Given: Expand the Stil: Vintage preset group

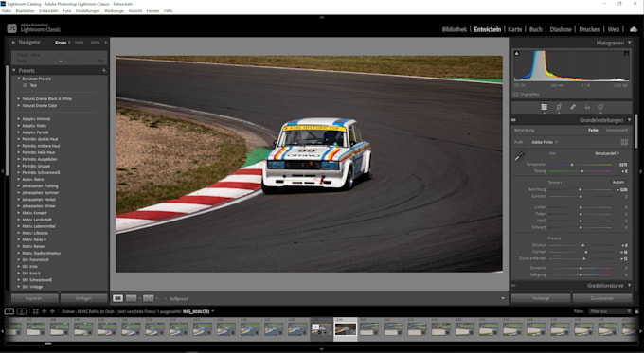Looking at the screenshot, I should (19, 287).
